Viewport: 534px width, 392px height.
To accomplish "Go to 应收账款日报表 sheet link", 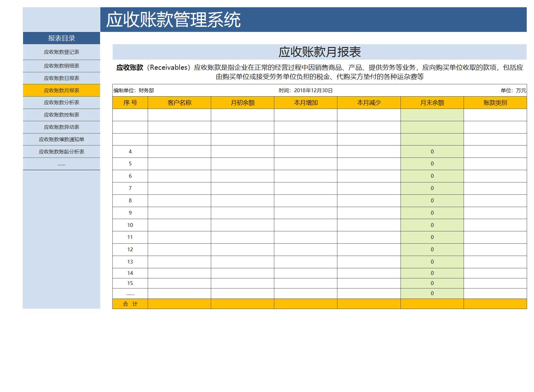I will click(62, 78).
